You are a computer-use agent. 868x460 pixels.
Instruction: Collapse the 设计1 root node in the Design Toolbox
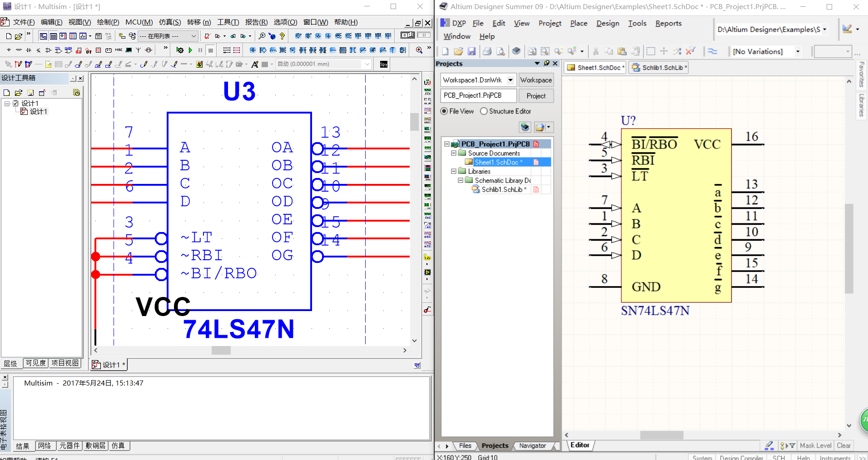click(x=7, y=104)
